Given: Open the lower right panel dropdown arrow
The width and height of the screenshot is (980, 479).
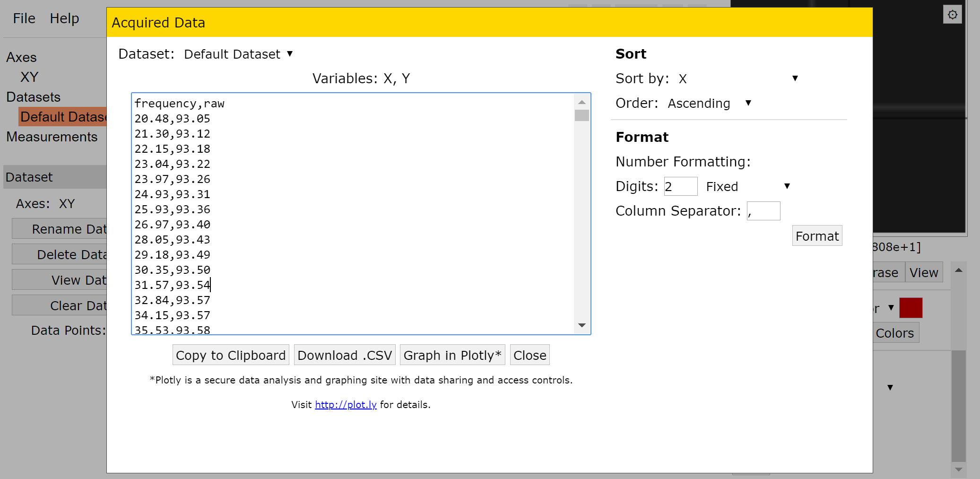Looking at the screenshot, I should [x=890, y=388].
